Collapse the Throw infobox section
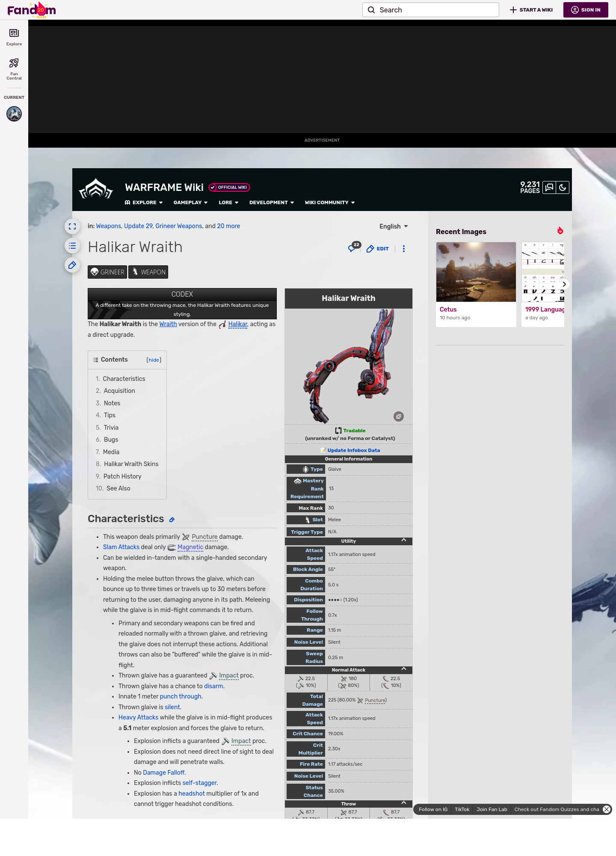Viewport: 616px width, 856px height. coord(404,803)
